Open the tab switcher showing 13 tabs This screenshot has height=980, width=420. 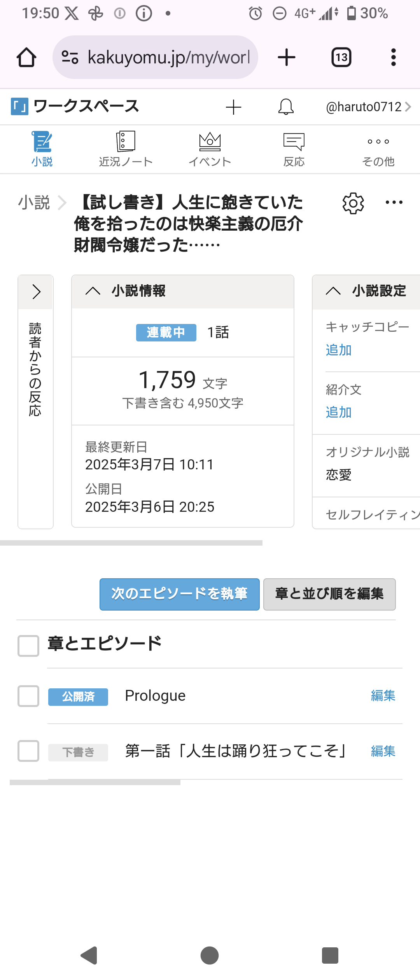point(341,58)
